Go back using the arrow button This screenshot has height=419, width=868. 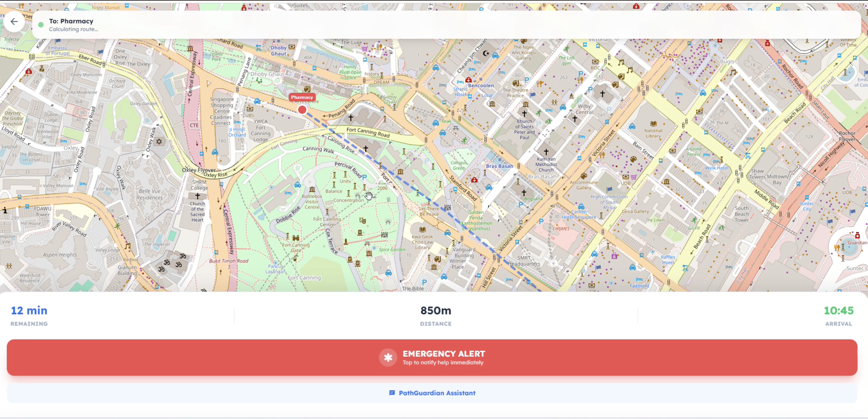[x=14, y=22]
